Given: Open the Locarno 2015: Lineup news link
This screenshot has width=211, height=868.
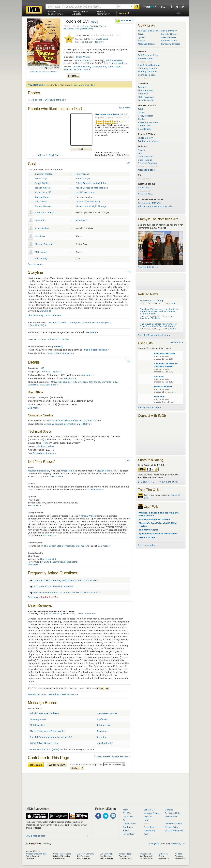Looking at the screenshot, I should click(152, 301).
